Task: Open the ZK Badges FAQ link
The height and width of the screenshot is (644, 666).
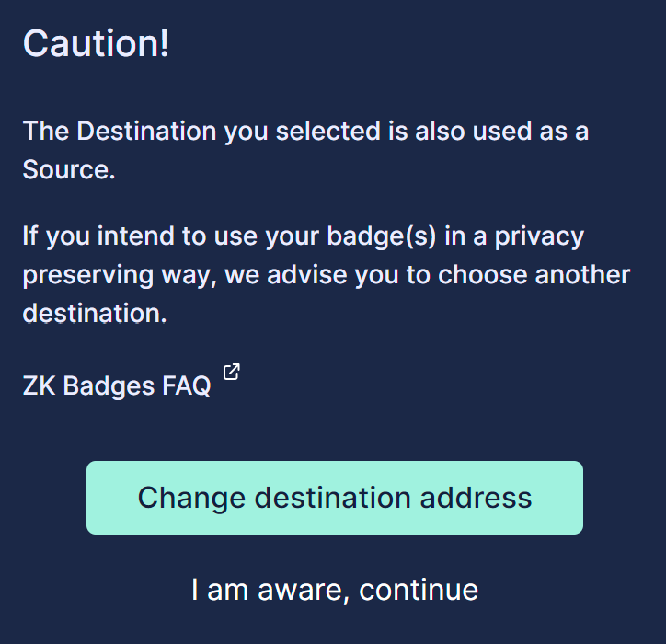Action: (117, 385)
